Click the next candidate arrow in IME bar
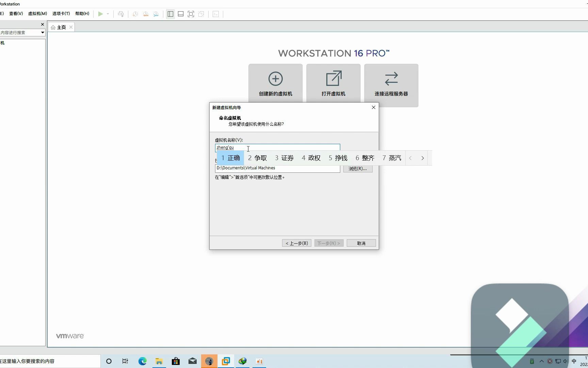 point(422,158)
